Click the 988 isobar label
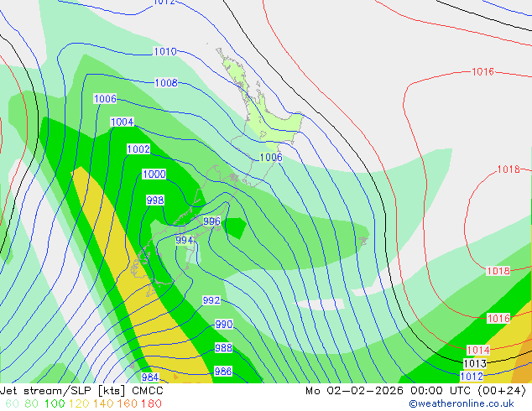 pos(223,348)
